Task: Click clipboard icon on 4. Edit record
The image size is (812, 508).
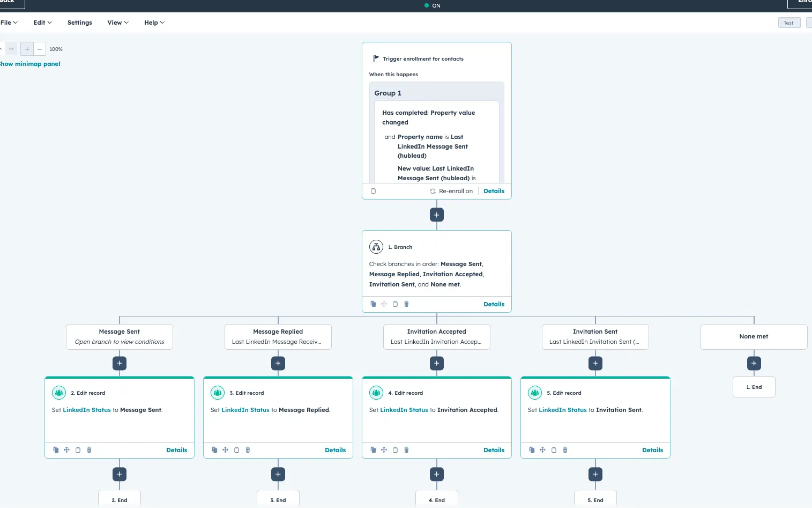Action: point(395,450)
